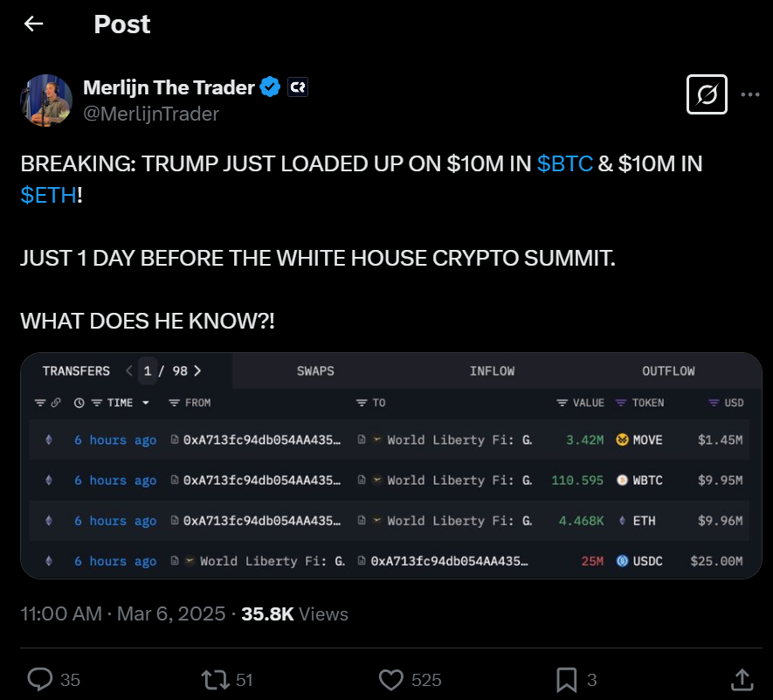Viewport: 773px width, 700px height.
Task: Go back with the left arrow icon
Action: click(x=33, y=24)
